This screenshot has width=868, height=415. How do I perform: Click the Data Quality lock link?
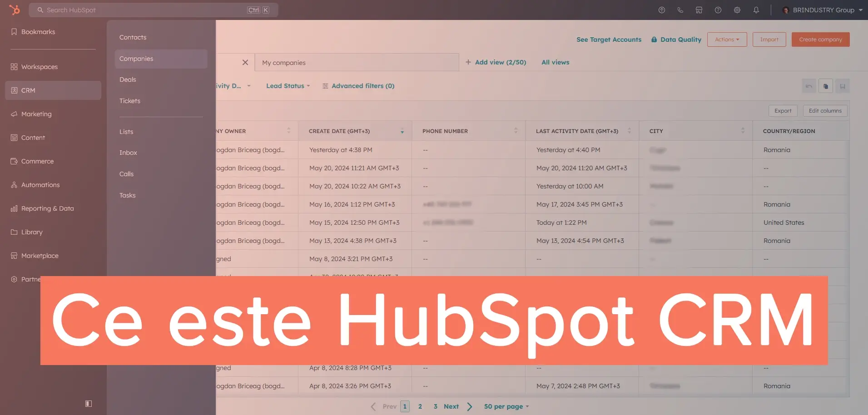pos(676,40)
